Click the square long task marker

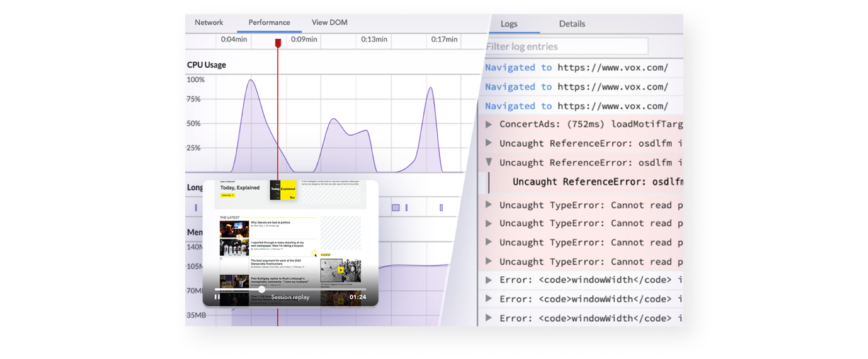[396, 208]
